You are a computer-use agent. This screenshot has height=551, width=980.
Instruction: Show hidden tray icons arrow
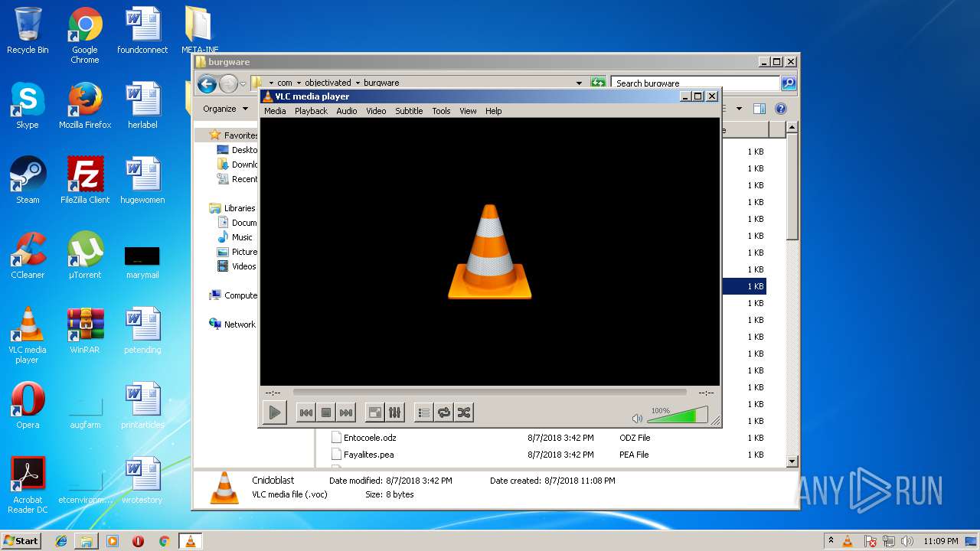[831, 541]
